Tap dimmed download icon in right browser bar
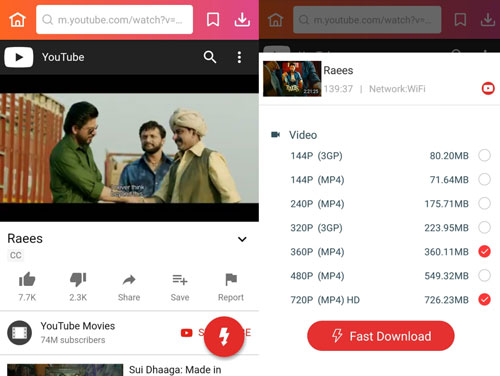Image resolution: width=500 pixels, height=376 pixels. [x=488, y=20]
